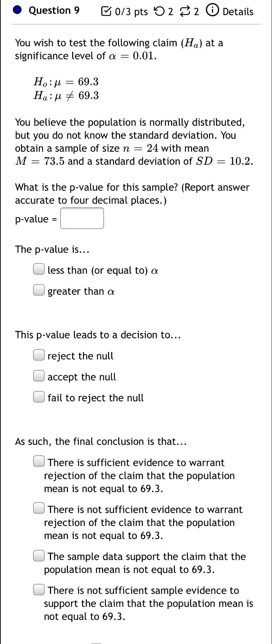Open the Details link
Screen dimensions: 272x644
[238, 12]
